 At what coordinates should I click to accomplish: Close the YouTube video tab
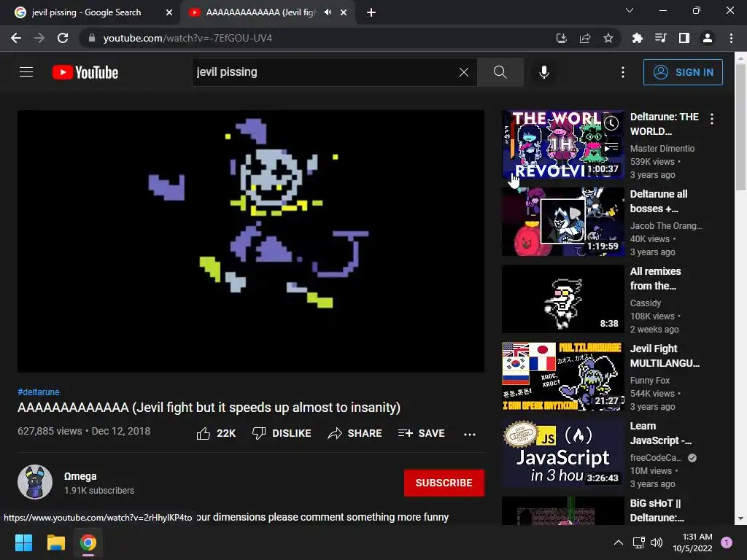coord(344,12)
